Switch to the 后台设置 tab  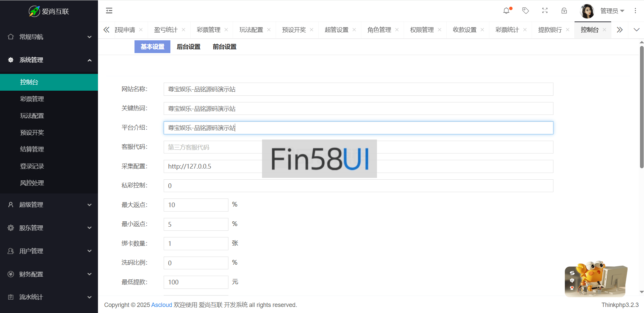point(189,47)
